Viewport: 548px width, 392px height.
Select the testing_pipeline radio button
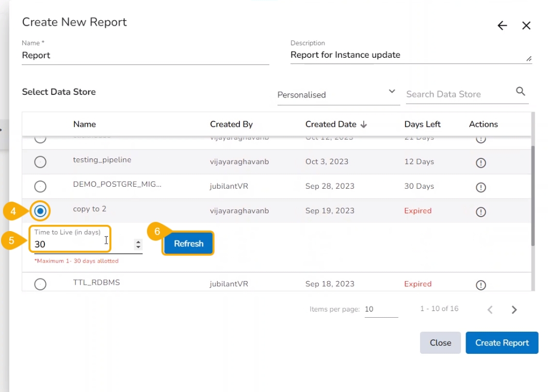(40, 162)
